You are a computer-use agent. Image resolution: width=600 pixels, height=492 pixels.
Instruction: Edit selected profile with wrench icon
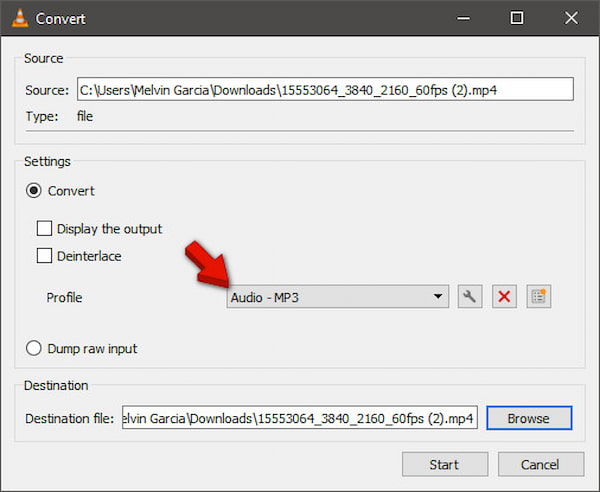470,297
